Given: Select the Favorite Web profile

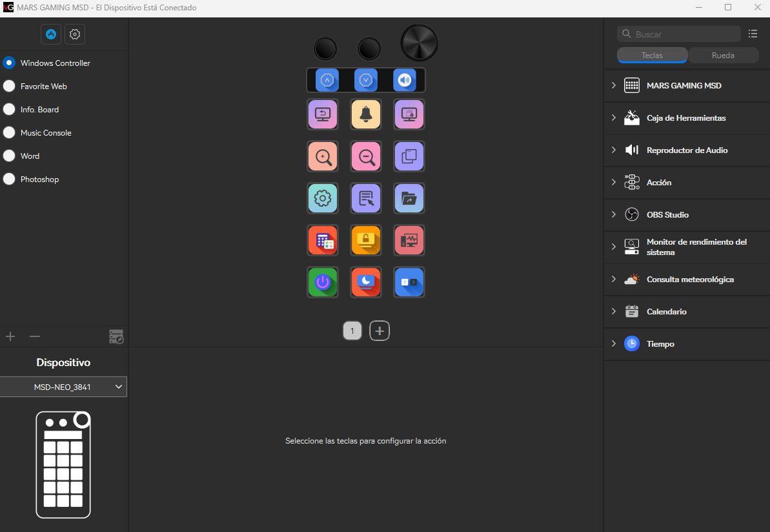Looking at the screenshot, I should click(x=43, y=87).
